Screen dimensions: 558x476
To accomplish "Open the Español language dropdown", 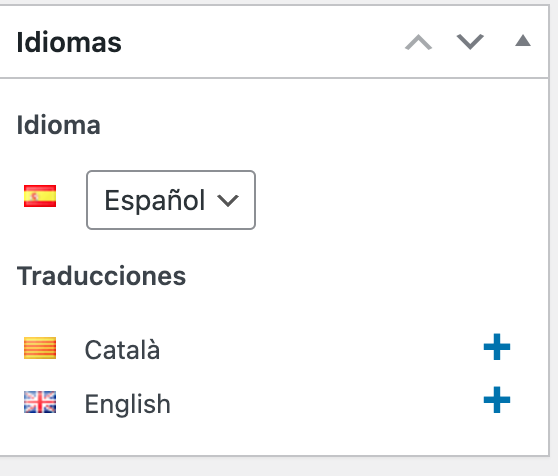I will [x=171, y=200].
